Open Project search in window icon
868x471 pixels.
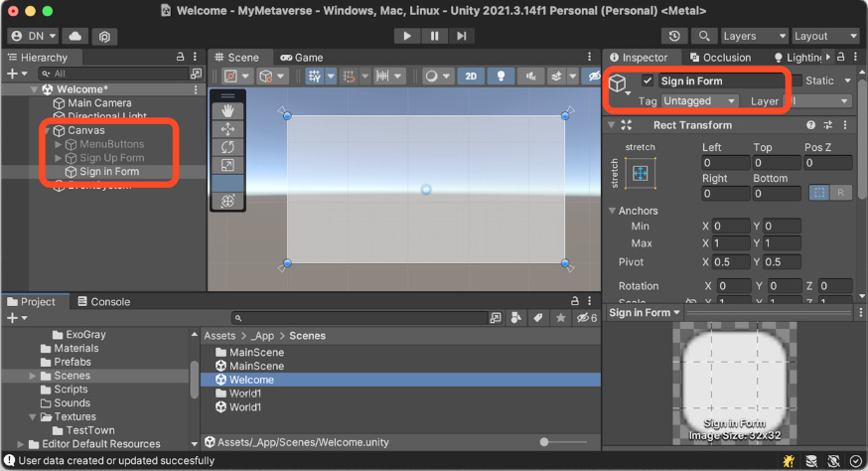point(495,318)
